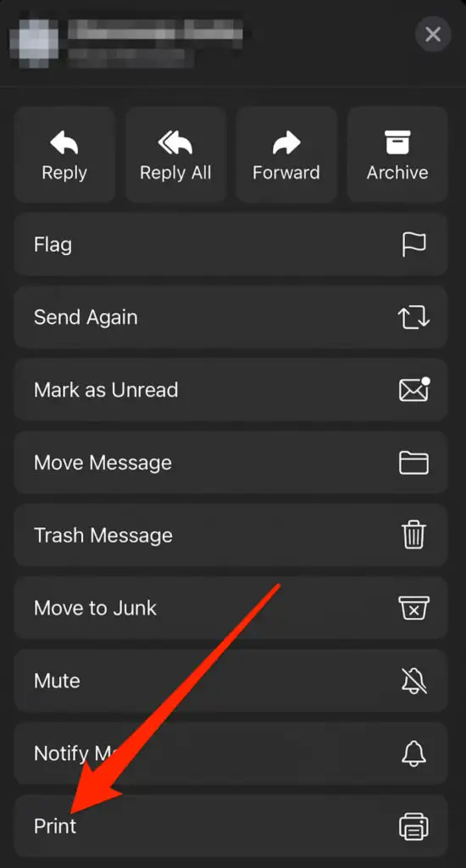Click the Send Again loop-arrows icon
The height and width of the screenshot is (868, 466).
pyautogui.click(x=413, y=317)
